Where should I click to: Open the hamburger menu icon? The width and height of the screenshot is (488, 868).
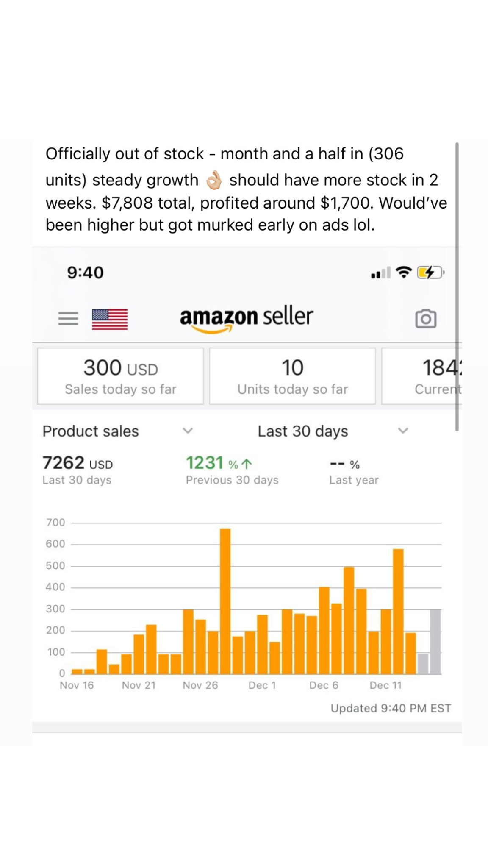[68, 318]
